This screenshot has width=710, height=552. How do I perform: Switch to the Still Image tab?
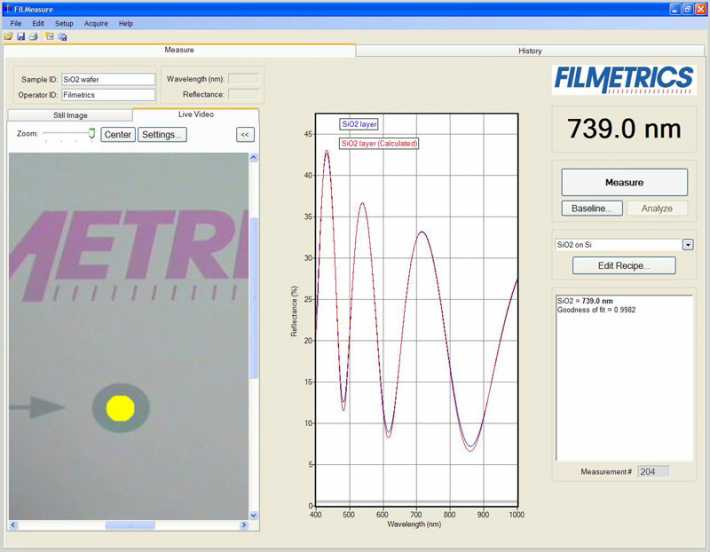70,115
